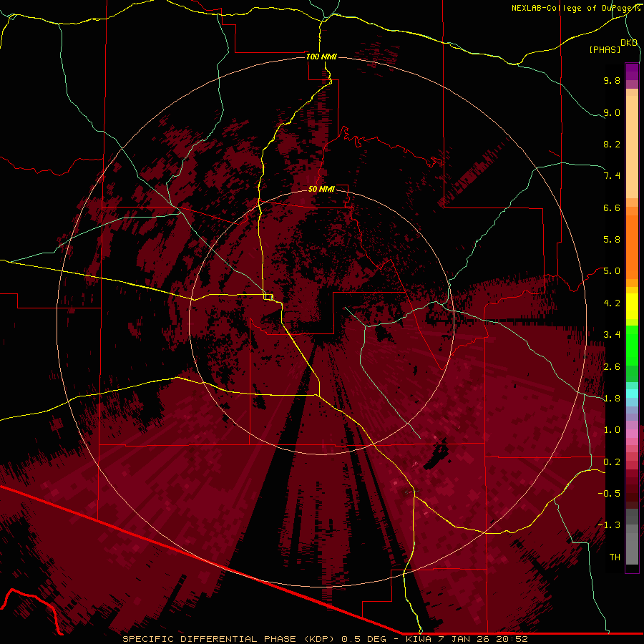Select the -0.5 legend value
Screen dimensions: 644x644
pyautogui.click(x=609, y=494)
